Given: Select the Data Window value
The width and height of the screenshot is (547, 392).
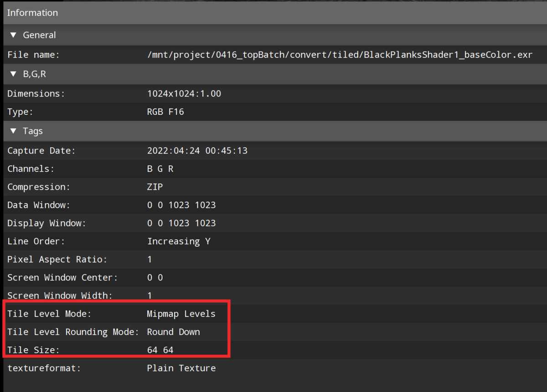Looking at the screenshot, I should [x=181, y=205].
